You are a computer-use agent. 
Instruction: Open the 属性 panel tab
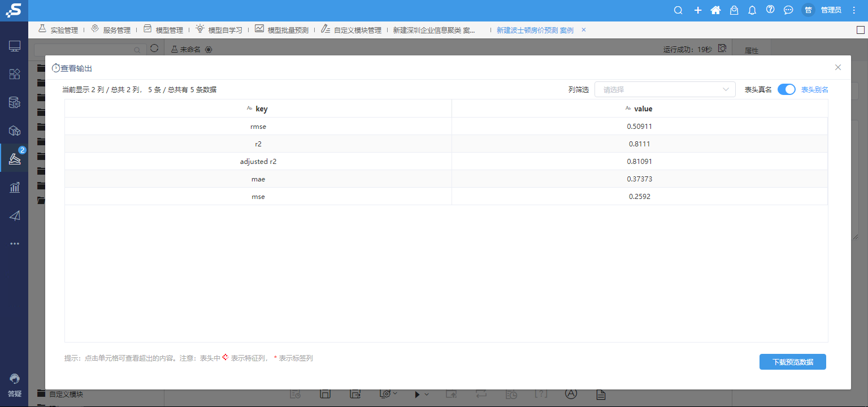pos(752,50)
